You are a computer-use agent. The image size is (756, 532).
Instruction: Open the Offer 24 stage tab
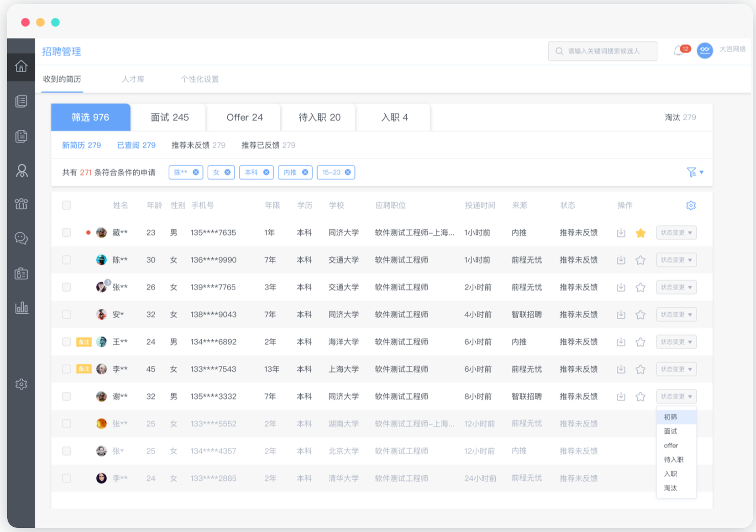click(244, 117)
